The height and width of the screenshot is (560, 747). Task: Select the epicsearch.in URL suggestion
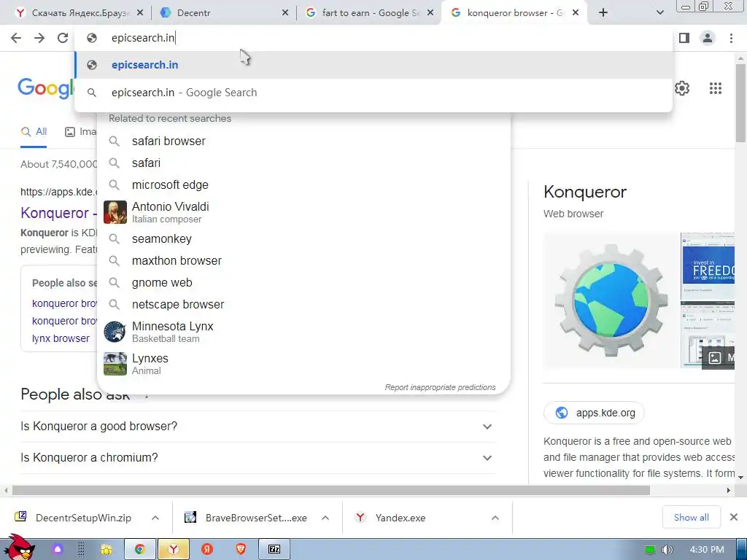[x=373, y=65]
